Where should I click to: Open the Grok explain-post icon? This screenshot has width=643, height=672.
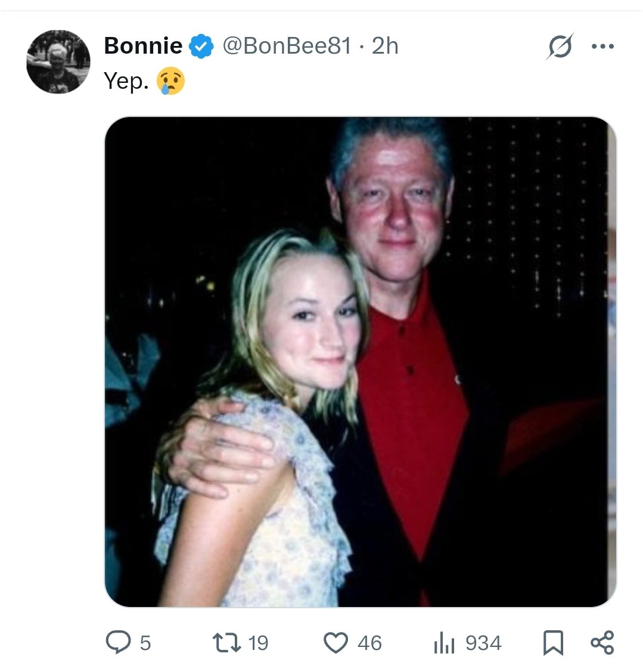coord(559,47)
